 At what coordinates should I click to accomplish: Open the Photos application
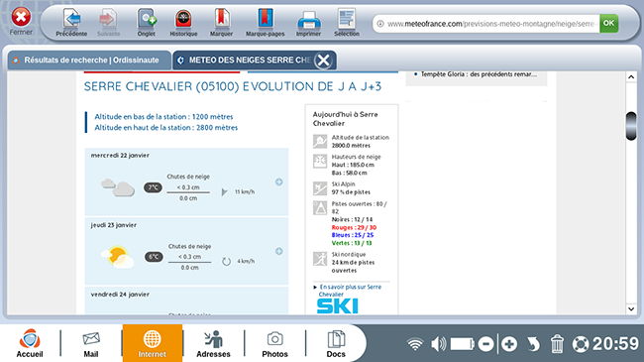[274, 344]
